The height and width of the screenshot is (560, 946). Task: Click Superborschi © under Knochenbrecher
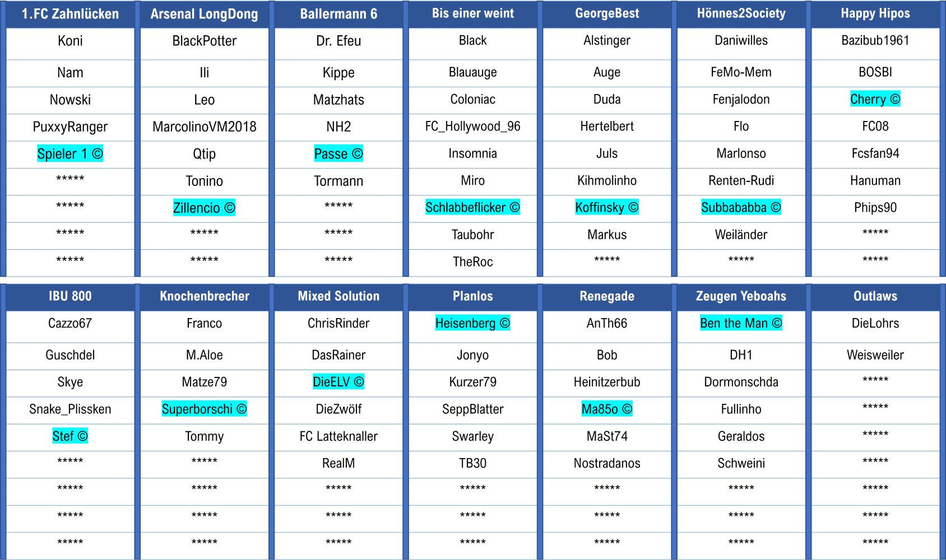[x=204, y=409]
